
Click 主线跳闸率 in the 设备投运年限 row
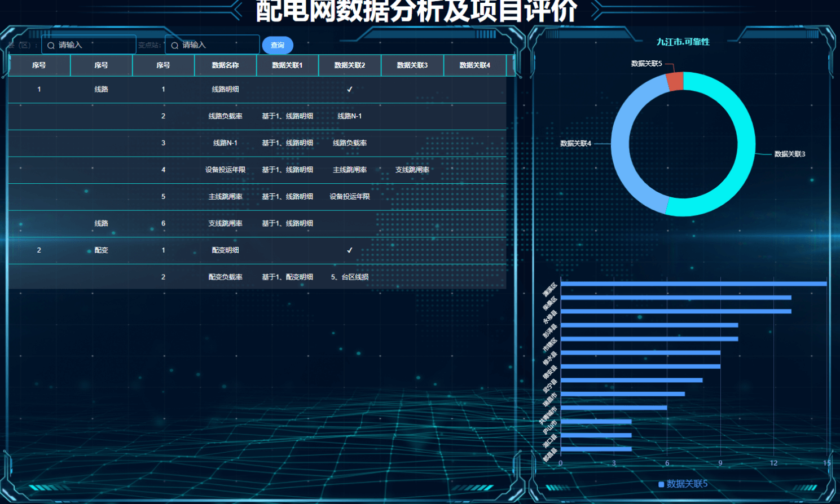point(350,170)
